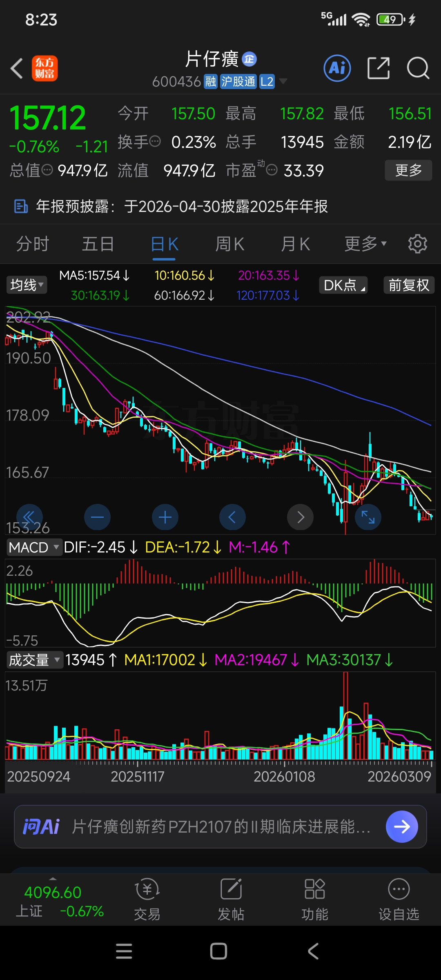Tap the date marker 20260309

click(399, 776)
